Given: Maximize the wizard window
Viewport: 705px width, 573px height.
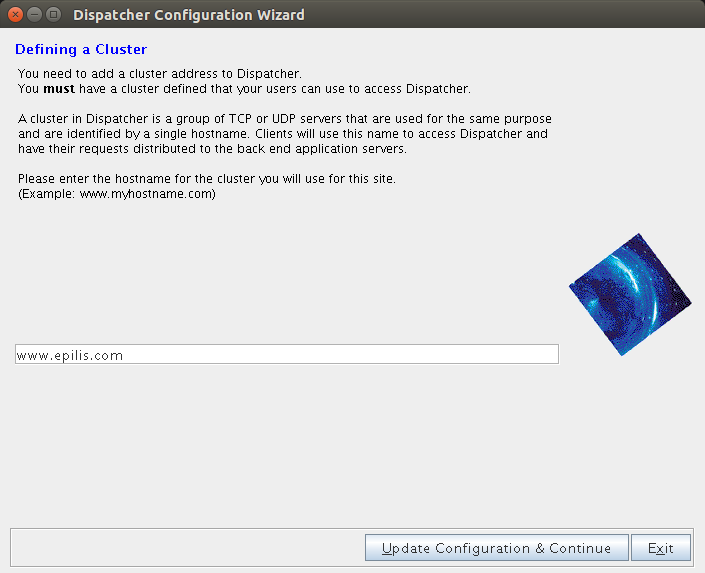Looking at the screenshot, I should click(54, 14).
